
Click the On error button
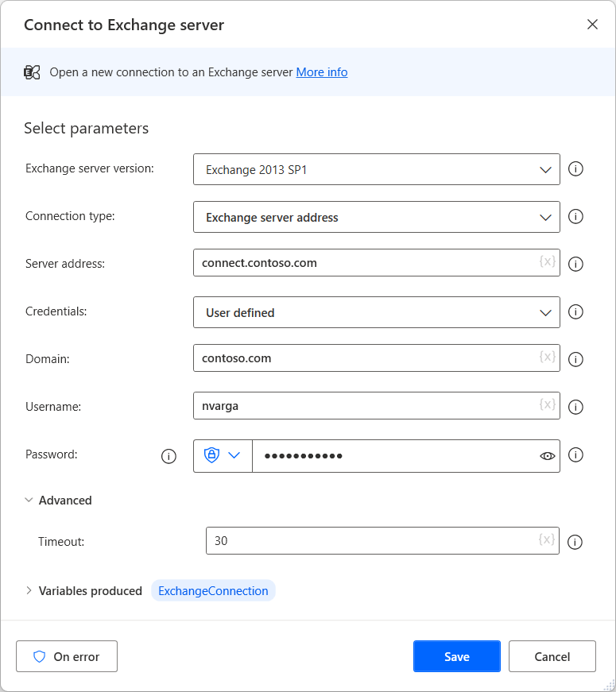(x=67, y=656)
